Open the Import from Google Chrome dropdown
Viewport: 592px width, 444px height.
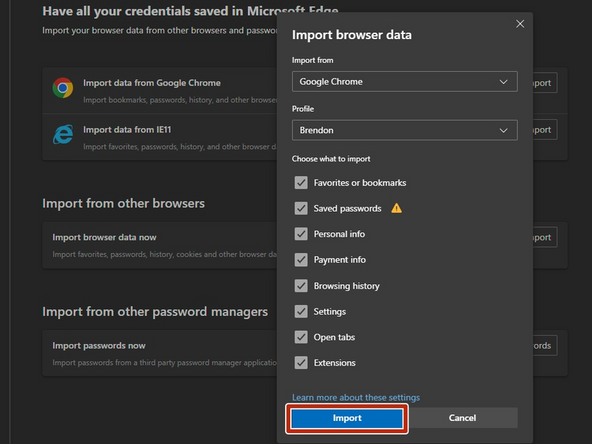(404, 82)
